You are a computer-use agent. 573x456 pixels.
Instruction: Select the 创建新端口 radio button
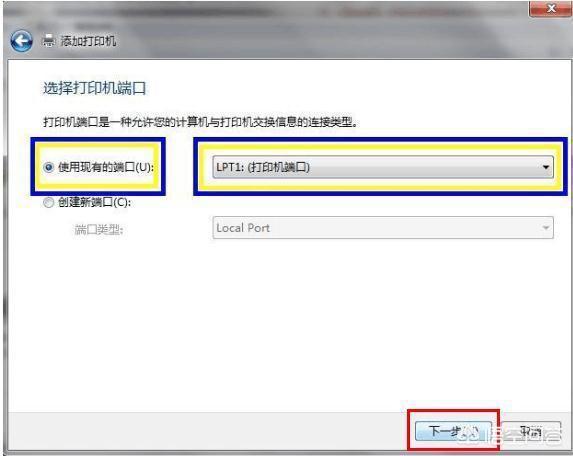48,202
